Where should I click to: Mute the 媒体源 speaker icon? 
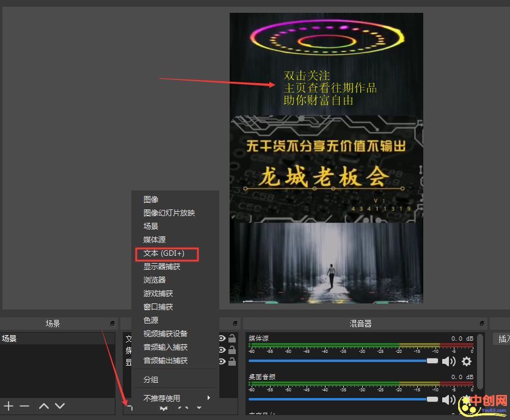coord(449,361)
